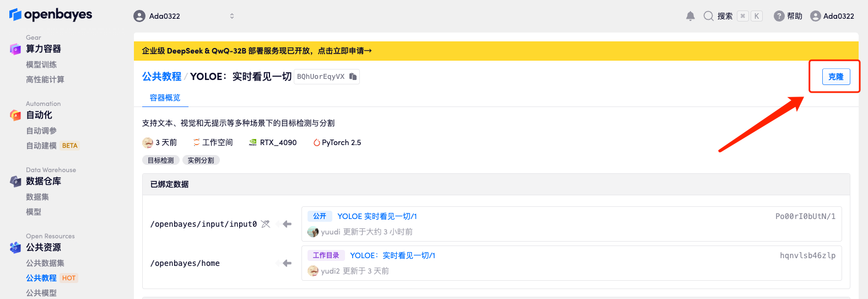Open the 公共资源 sidebar section
Image resolution: width=868 pixels, height=299 pixels.
44,248
